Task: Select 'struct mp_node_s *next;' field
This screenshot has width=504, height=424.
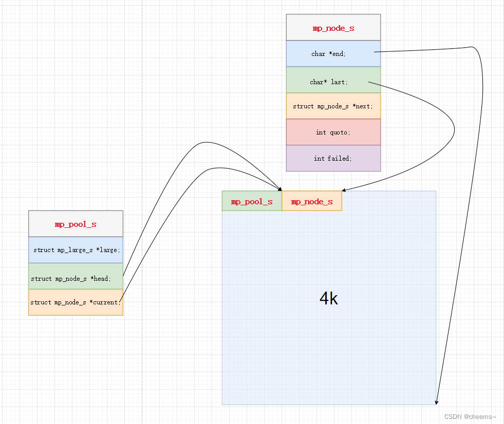Action: click(x=333, y=106)
